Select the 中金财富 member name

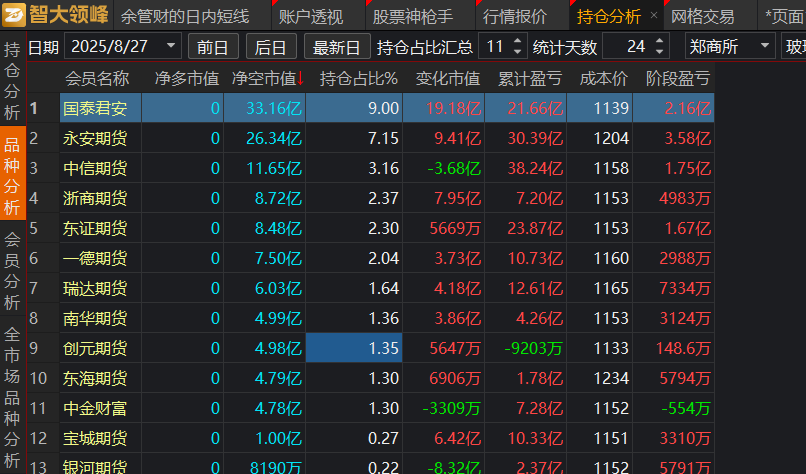[95, 408]
